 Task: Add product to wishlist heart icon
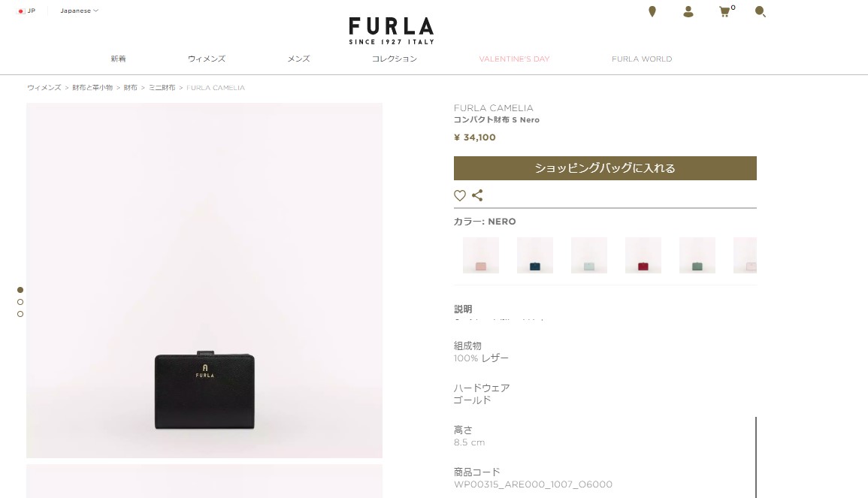[x=459, y=195]
